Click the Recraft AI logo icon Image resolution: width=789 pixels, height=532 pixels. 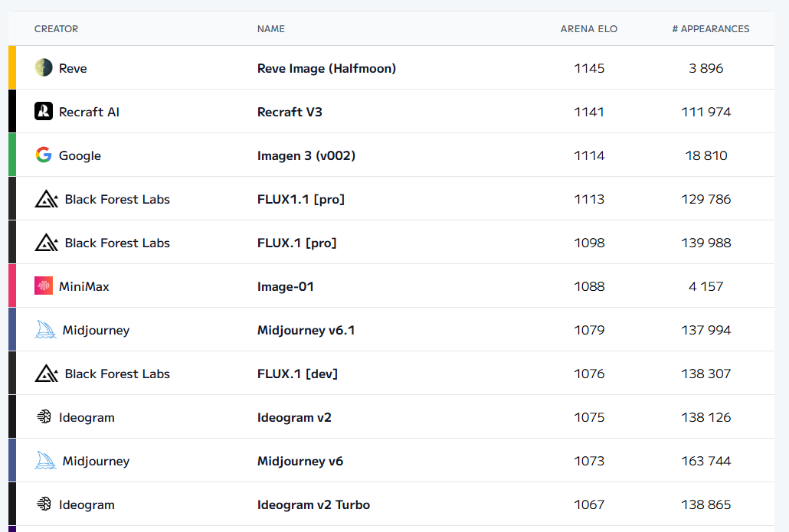(44, 112)
